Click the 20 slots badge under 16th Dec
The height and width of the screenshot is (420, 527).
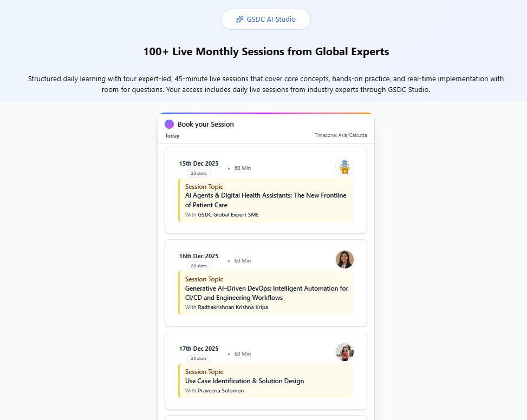199,266
